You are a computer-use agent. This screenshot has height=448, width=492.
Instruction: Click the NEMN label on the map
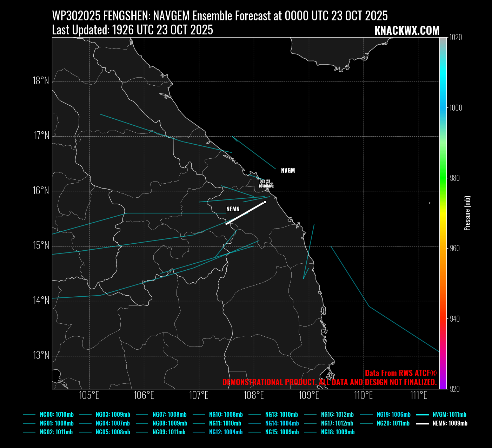click(x=233, y=209)
